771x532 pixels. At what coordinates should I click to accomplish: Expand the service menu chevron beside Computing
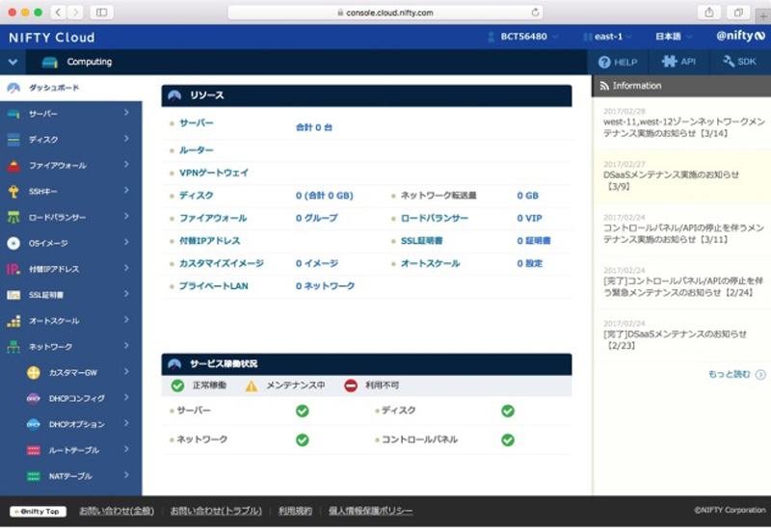(x=13, y=62)
